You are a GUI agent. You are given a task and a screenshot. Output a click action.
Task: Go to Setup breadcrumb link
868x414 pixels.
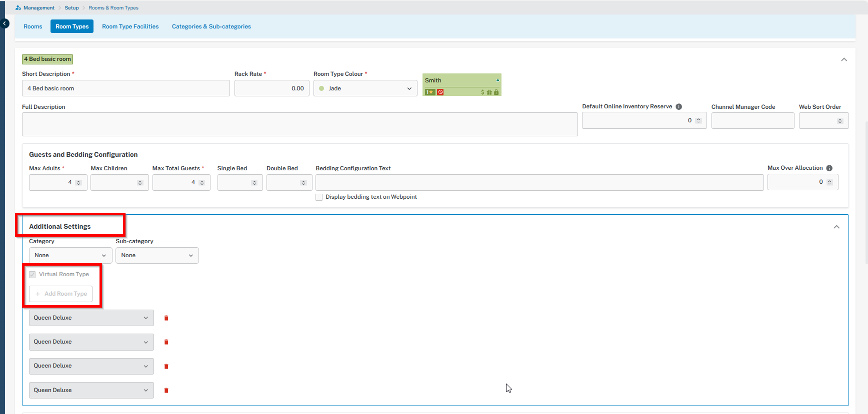72,8
